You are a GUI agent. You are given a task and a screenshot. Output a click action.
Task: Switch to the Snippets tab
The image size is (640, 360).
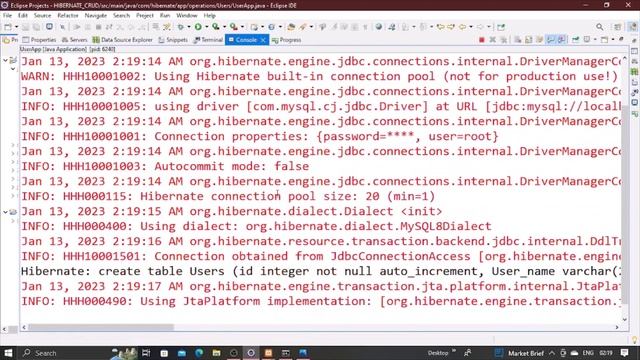click(x=173, y=40)
